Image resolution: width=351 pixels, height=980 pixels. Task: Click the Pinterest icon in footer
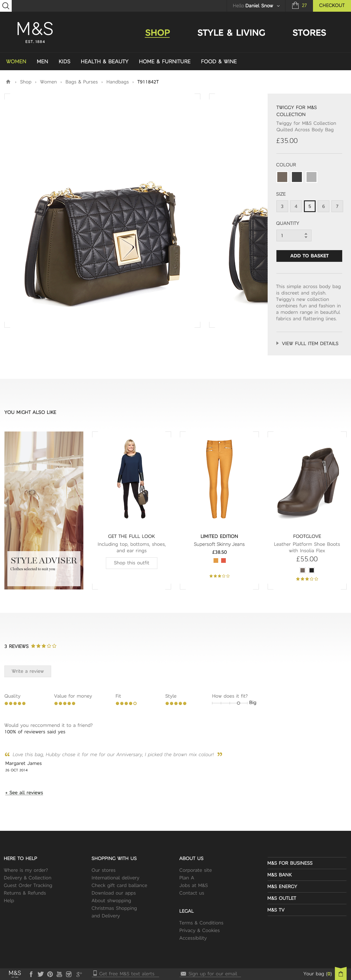click(50, 974)
